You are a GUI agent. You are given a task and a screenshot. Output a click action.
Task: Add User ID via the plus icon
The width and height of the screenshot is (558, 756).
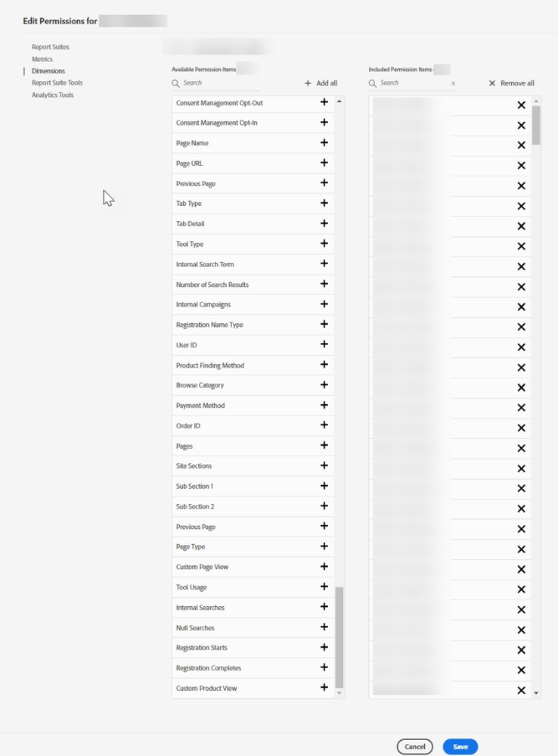click(x=324, y=344)
